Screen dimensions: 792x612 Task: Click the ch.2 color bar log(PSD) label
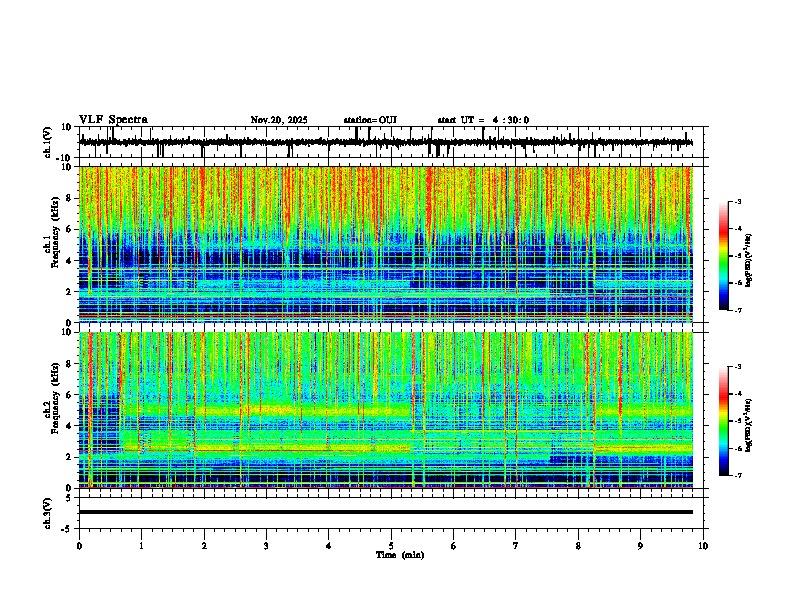pyautogui.click(x=749, y=425)
